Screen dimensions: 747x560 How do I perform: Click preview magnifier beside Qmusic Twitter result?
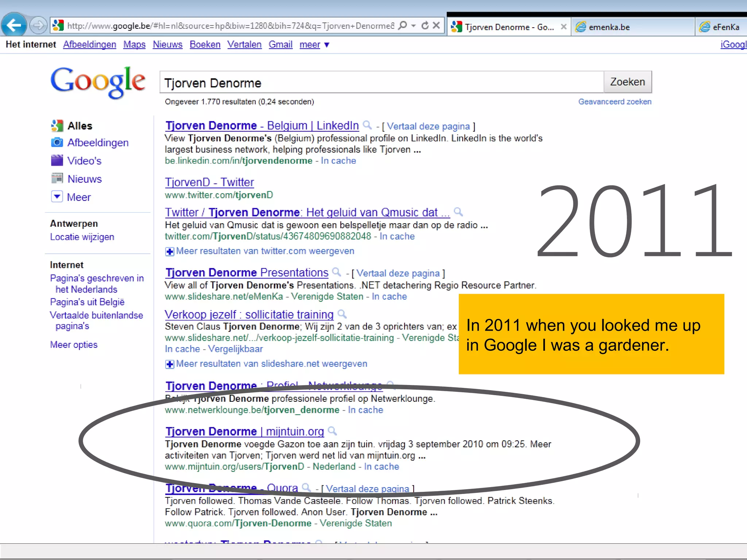pyautogui.click(x=458, y=211)
